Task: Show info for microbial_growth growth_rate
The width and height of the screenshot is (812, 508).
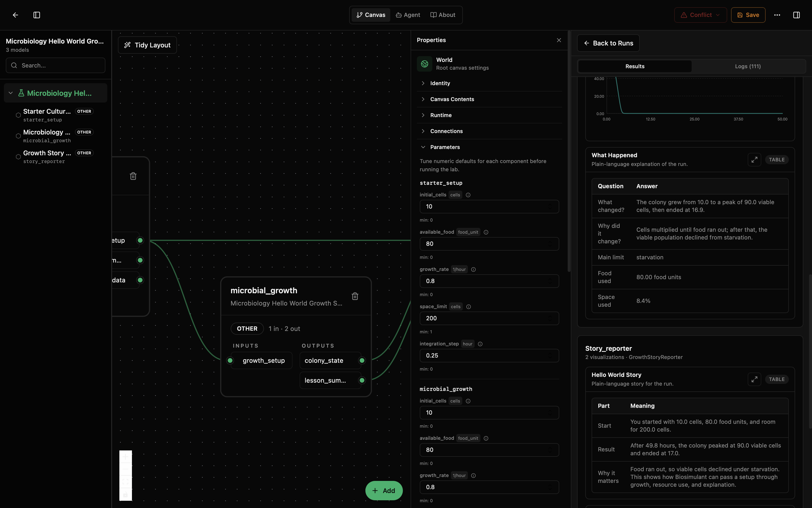Action: (473, 475)
